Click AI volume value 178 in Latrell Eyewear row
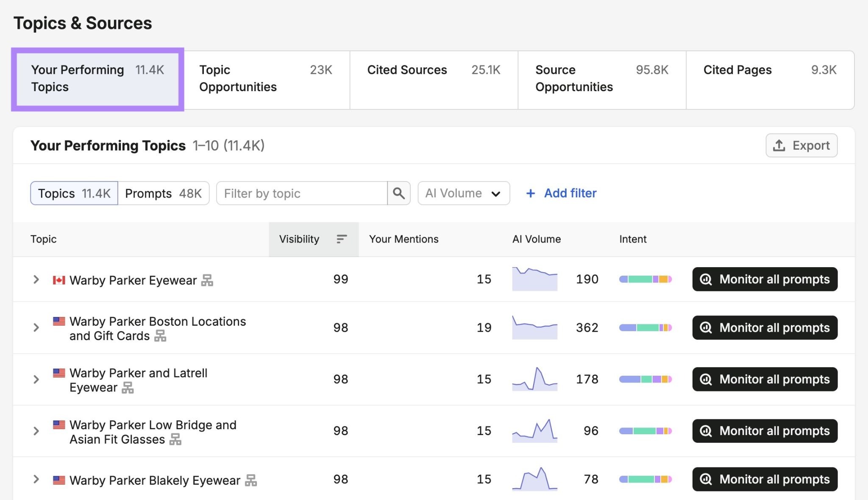 (587, 379)
